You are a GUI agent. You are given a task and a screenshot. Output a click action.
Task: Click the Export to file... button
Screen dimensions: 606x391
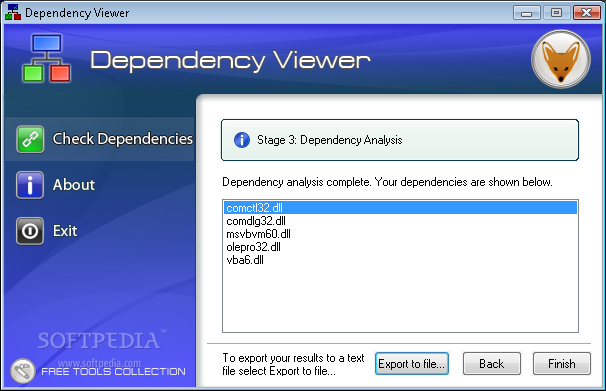pyautogui.click(x=412, y=364)
